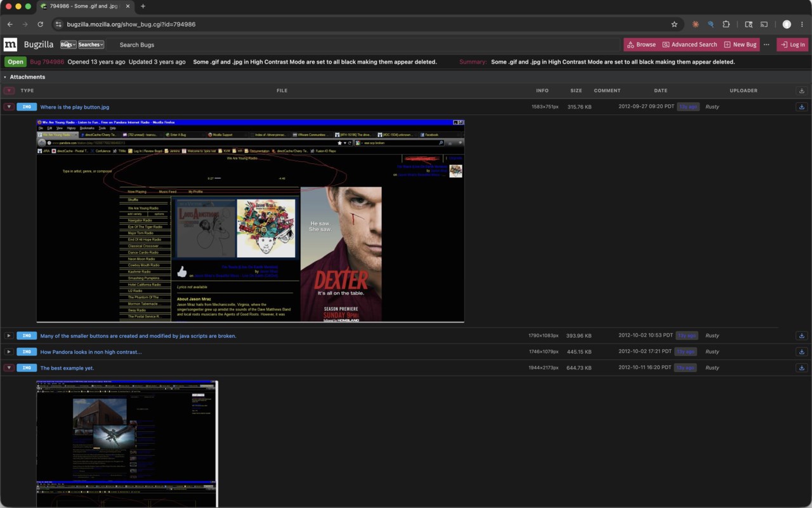Click the green Open status badge

(16, 62)
